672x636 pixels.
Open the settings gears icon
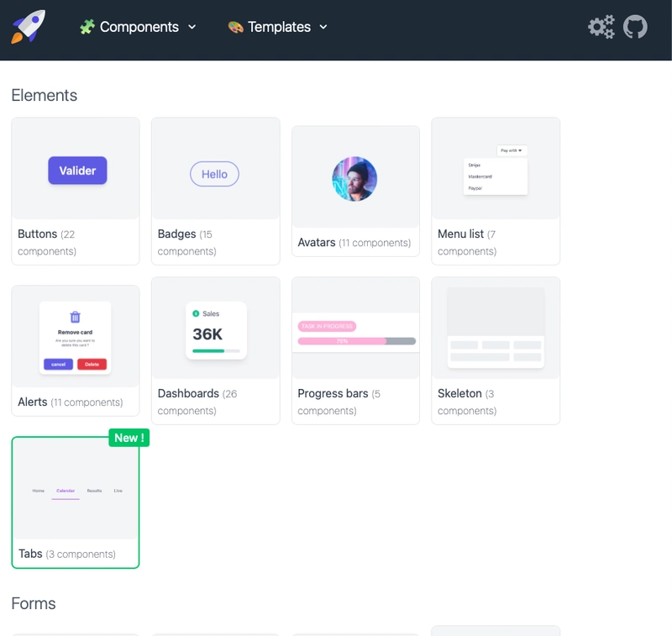(x=601, y=27)
